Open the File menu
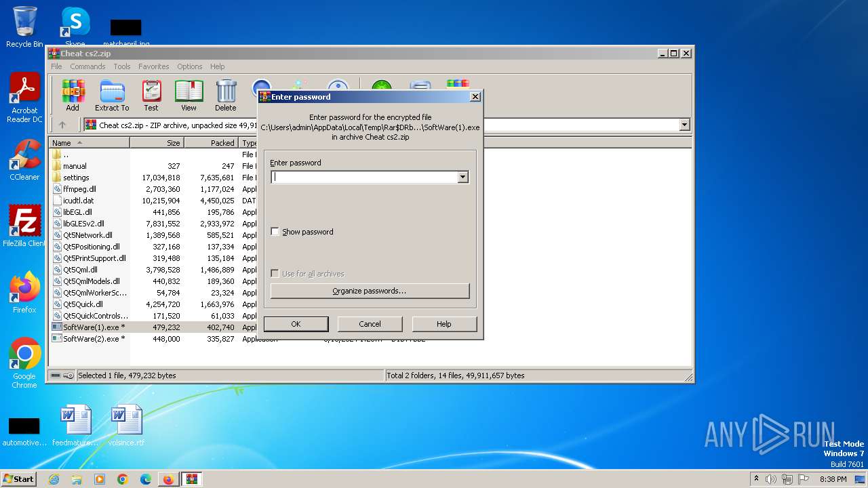 coord(56,66)
